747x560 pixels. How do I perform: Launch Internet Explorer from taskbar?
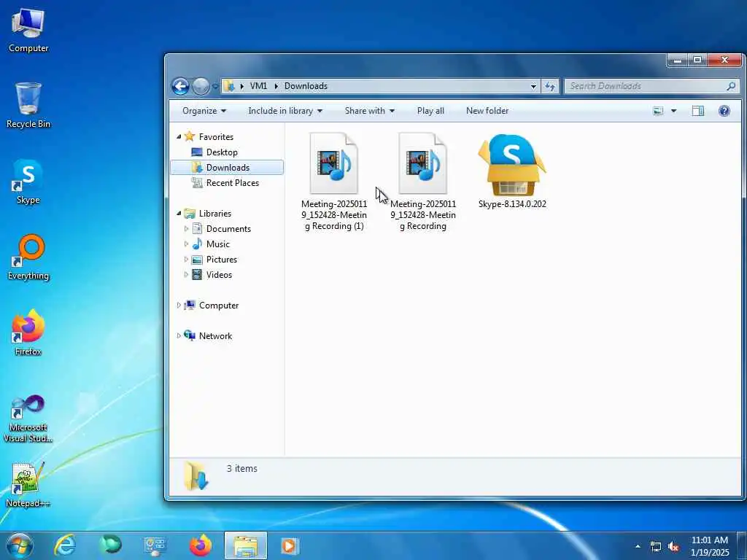(x=65, y=545)
